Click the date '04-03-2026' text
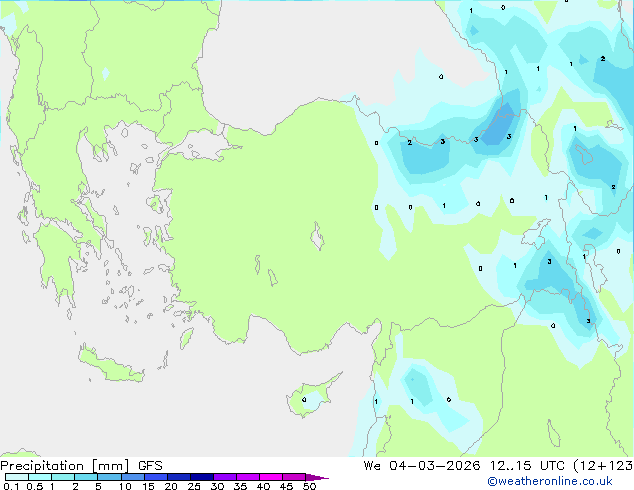The height and width of the screenshot is (490, 634). pyautogui.click(x=434, y=466)
